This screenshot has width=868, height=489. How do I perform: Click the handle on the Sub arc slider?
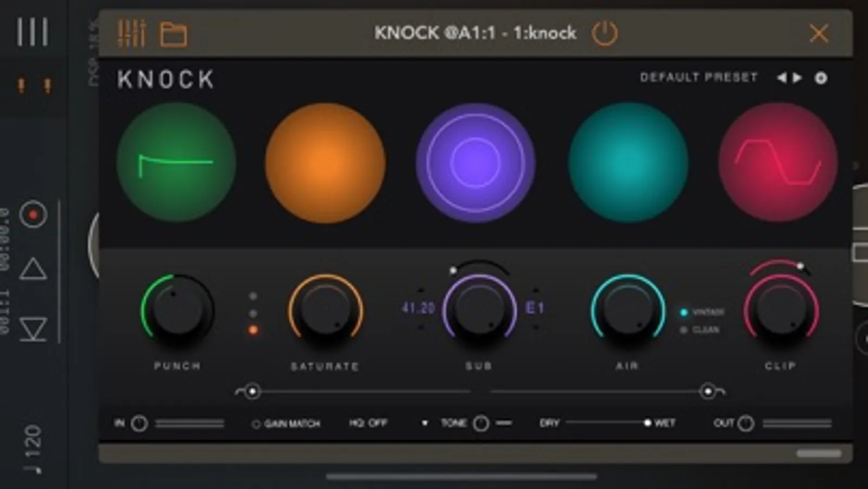[453, 270]
